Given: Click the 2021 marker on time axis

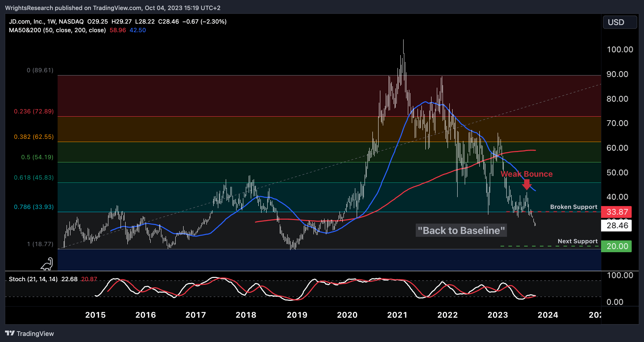Looking at the screenshot, I should point(397,315).
